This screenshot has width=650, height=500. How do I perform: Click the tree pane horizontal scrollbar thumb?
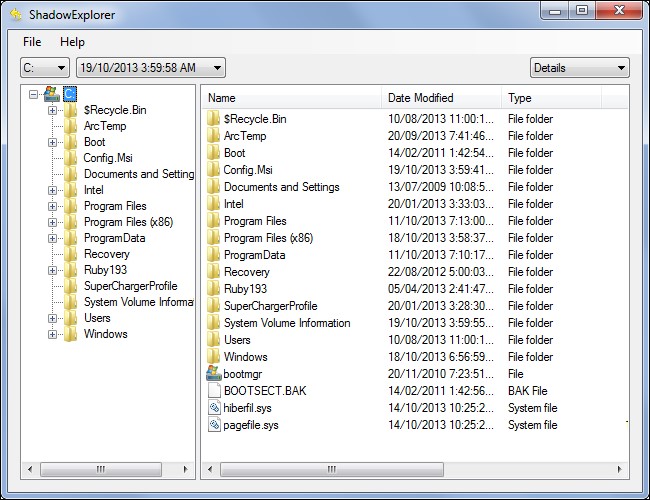click(x=101, y=469)
